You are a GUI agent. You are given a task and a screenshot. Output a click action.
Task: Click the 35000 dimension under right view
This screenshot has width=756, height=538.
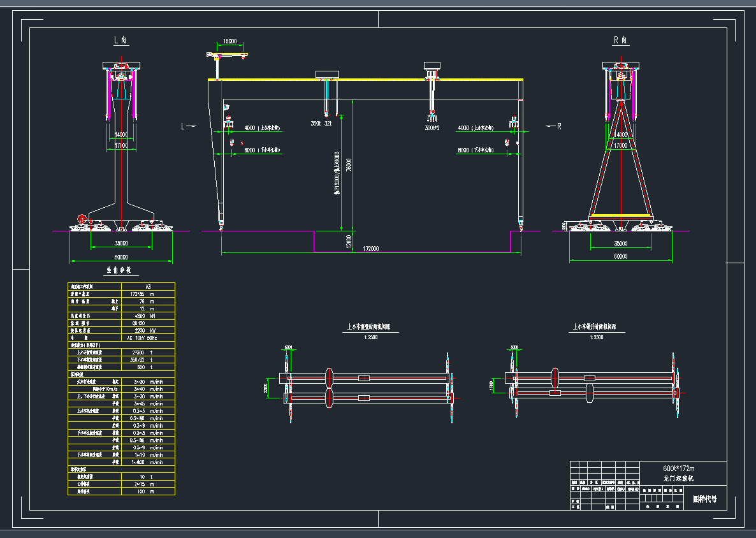(x=620, y=244)
